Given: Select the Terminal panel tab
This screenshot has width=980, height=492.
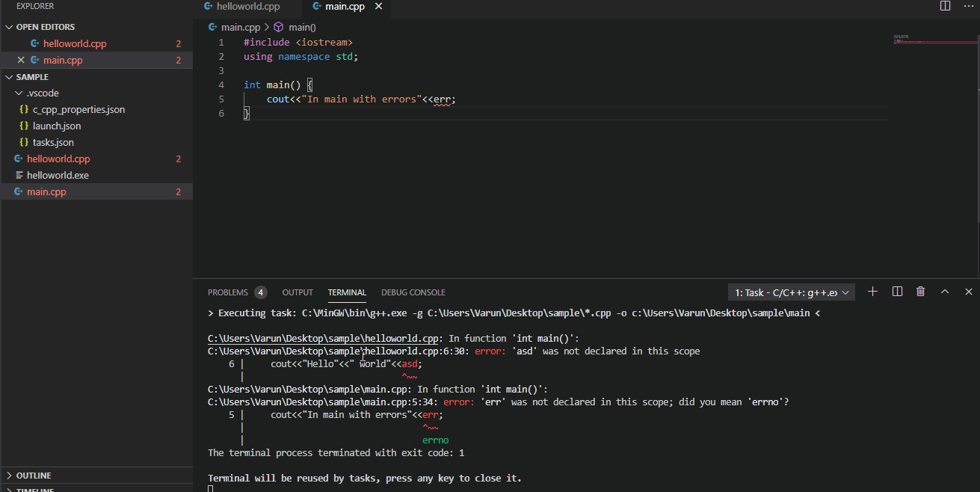Looking at the screenshot, I should point(347,292).
